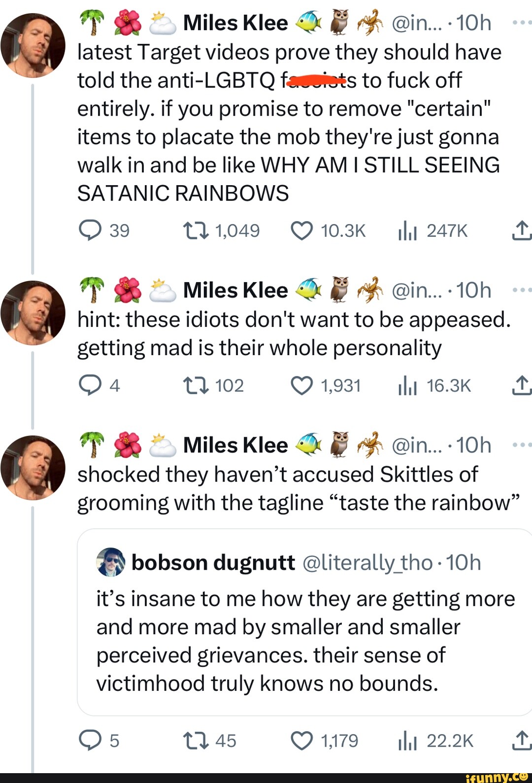Like the Skittles tweet with 1,179 likes
The image size is (532, 783).
[x=302, y=741]
